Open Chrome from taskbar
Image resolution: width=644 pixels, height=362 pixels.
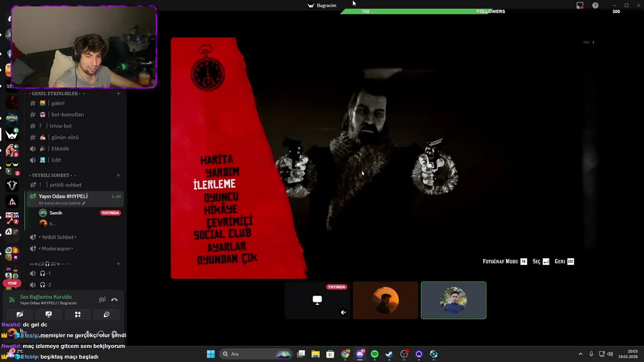[x=345, y=354]
